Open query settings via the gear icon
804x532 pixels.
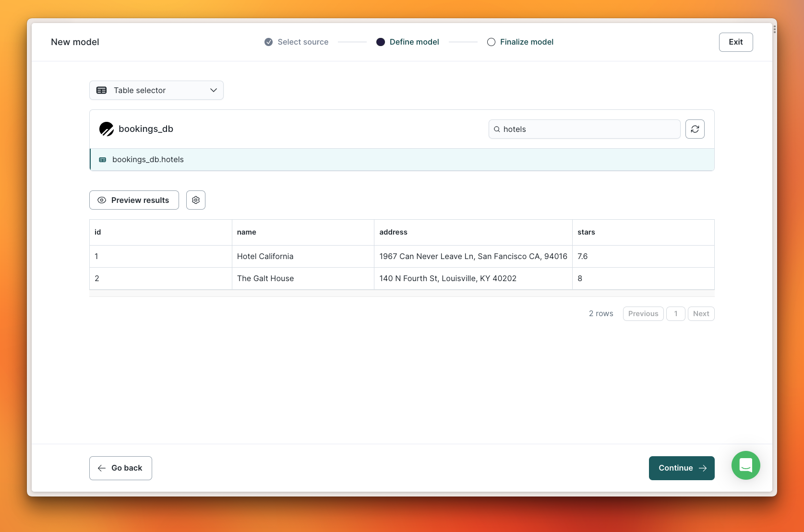click(x=195, y=200)
